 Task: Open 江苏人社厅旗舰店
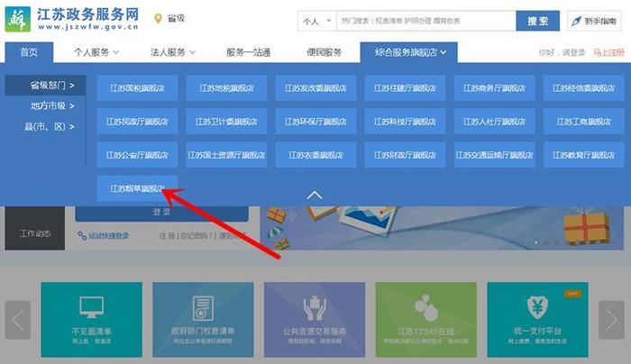(x=494, y=121)
